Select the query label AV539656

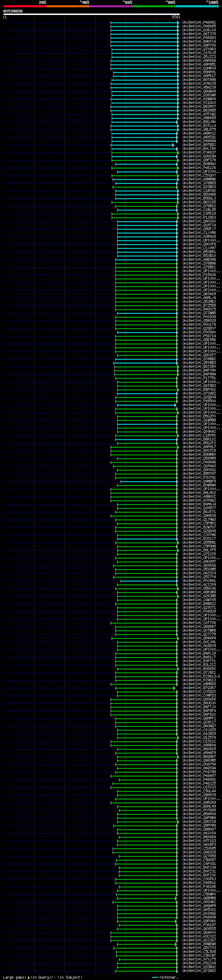(13, 11)
